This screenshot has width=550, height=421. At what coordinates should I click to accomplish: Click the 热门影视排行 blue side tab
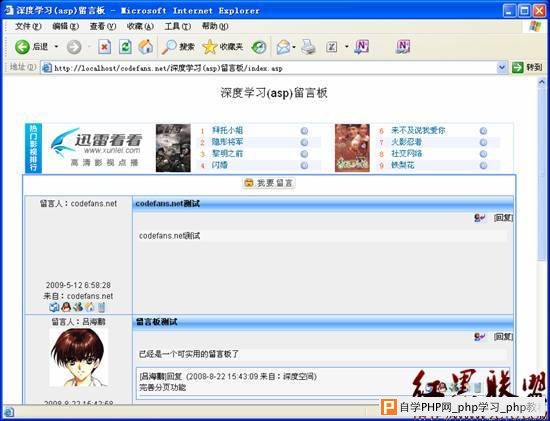point(33,148)
